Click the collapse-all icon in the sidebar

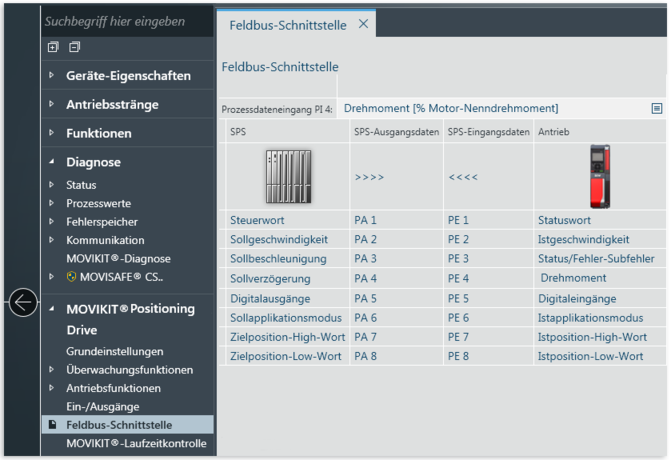tap(74, 47)
